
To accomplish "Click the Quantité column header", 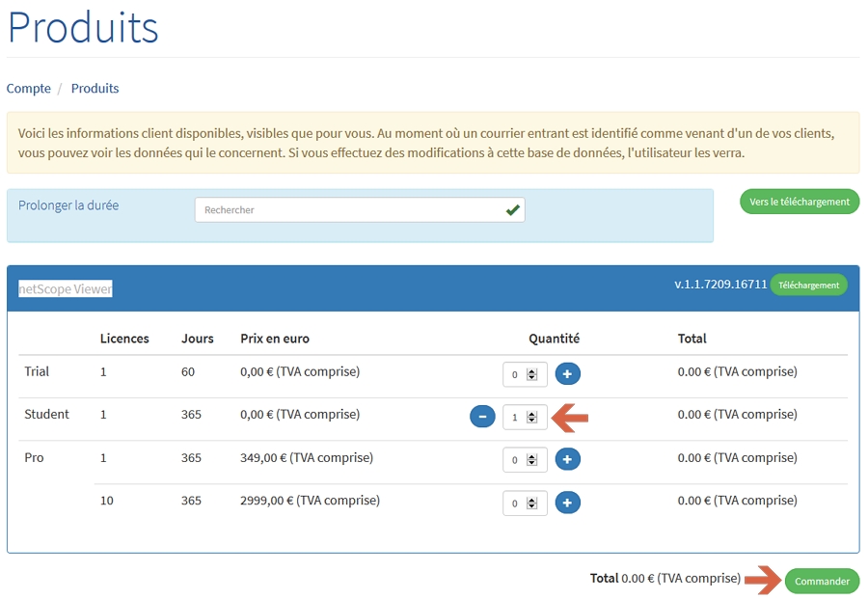I will click(x=555, y=339).
